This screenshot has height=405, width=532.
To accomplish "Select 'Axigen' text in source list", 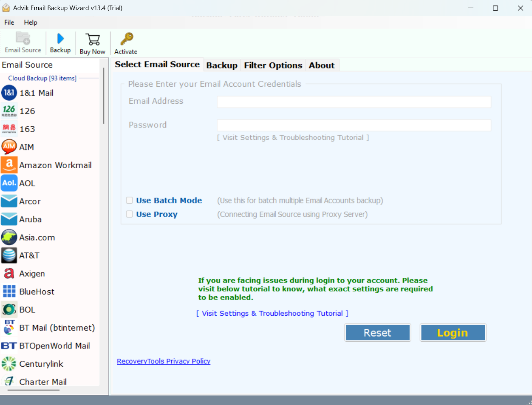I will (32, 274).
